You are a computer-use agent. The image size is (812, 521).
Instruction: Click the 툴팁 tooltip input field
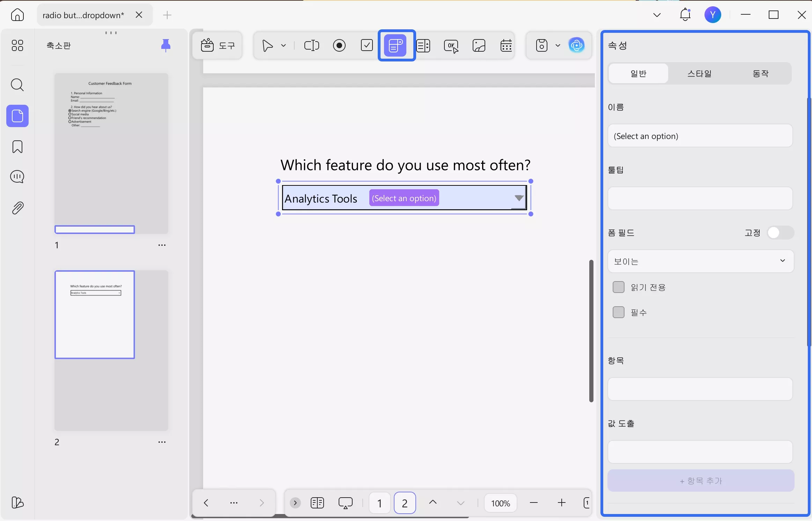pos(700,198)
